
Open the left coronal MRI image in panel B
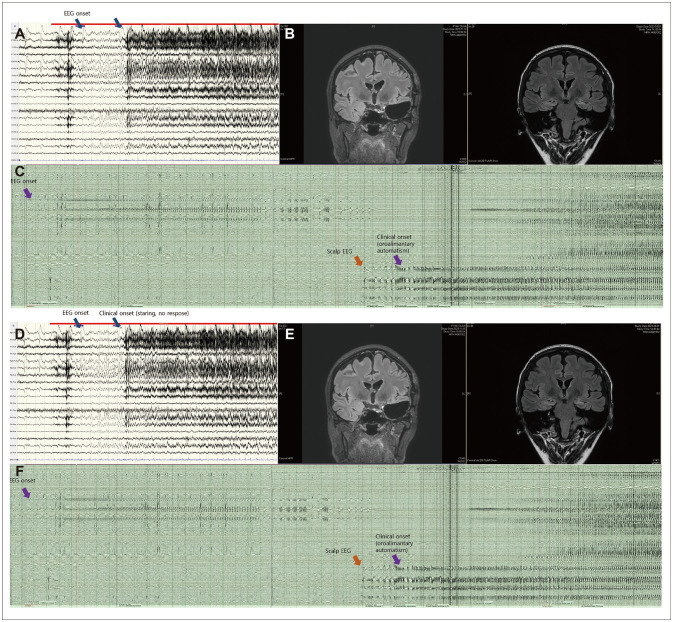pyautogui.click(x=373, y=94)
